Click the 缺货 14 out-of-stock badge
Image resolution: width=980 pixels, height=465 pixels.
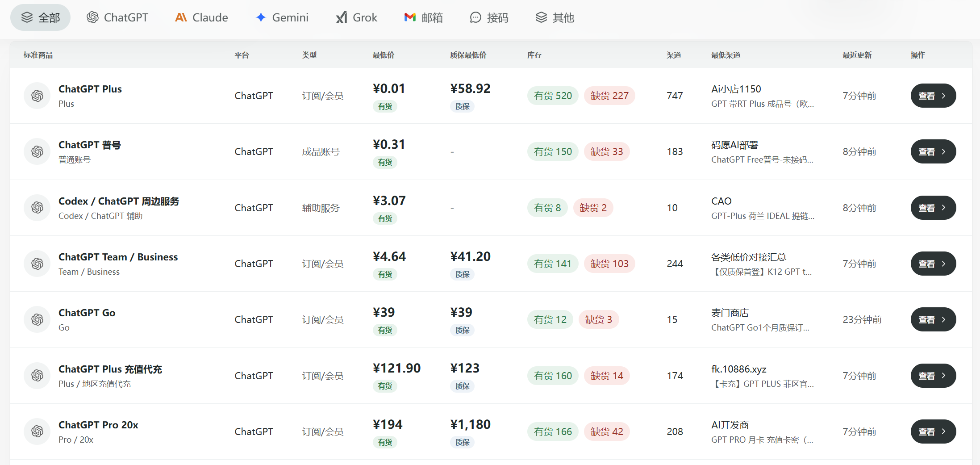607,376
